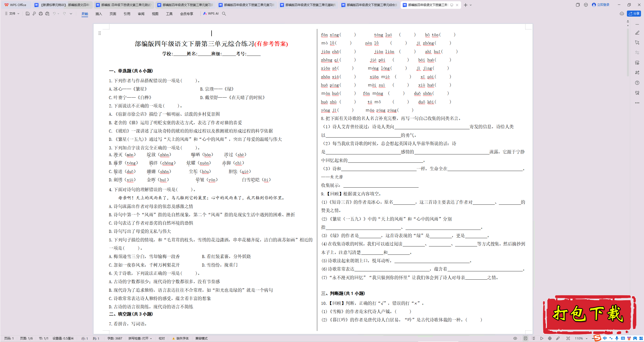Viewport: 644px width, 342px height.
Task: Click 缺失字体 missing fonts warning
Action: (180, 338)
